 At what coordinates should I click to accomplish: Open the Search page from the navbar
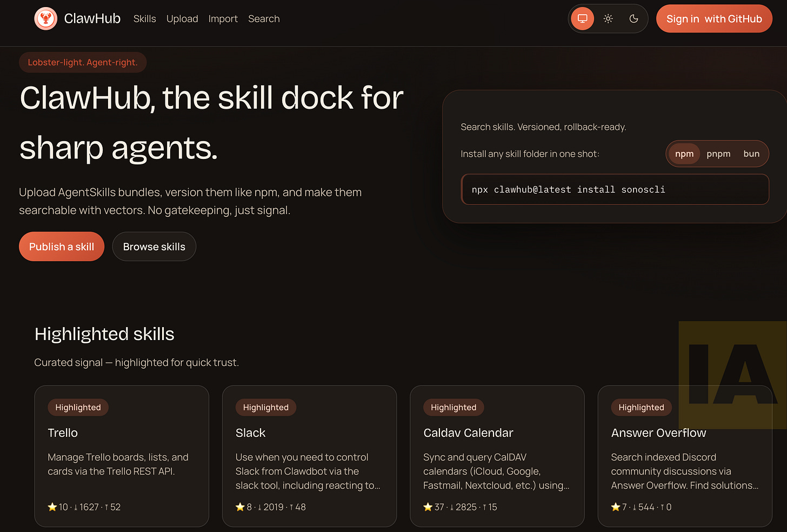(264, 18)
